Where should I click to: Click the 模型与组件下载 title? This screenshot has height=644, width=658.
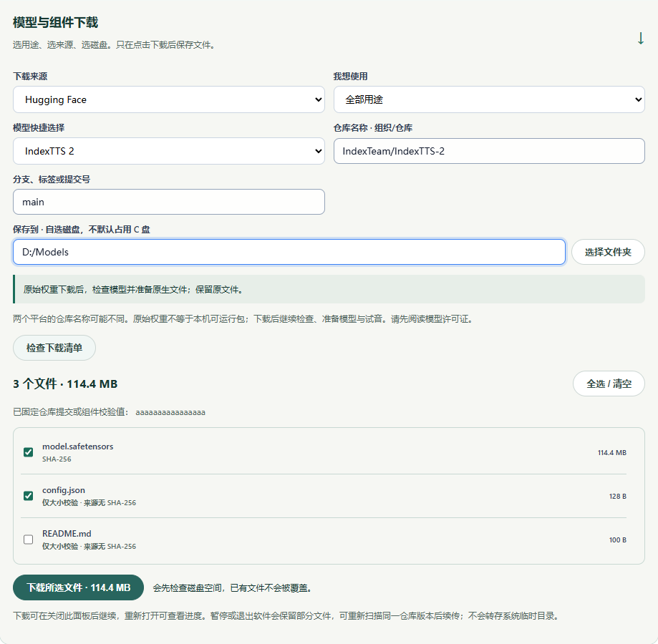pyautogui.click(x=55, y=22)
